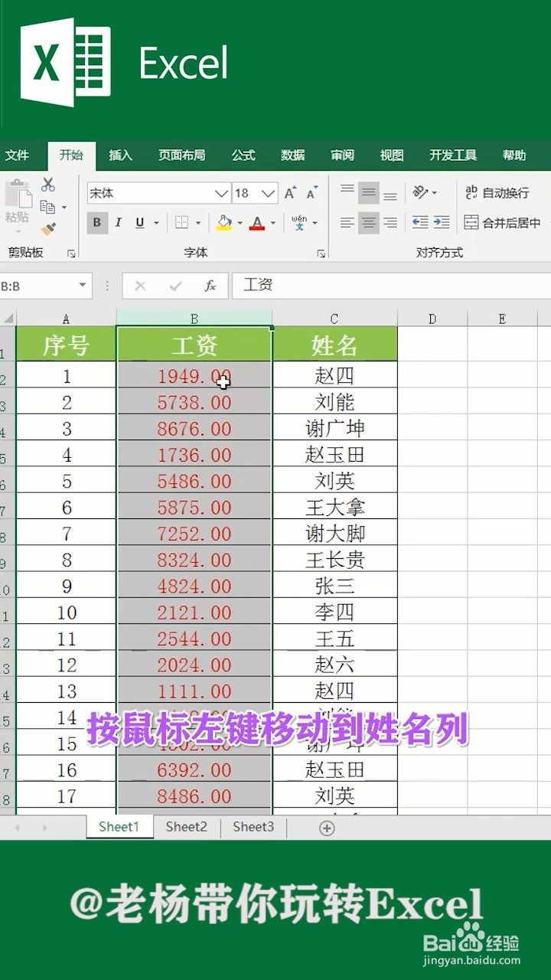
Task: Expand underline style dropdown arrow
Action: (156, 224)
